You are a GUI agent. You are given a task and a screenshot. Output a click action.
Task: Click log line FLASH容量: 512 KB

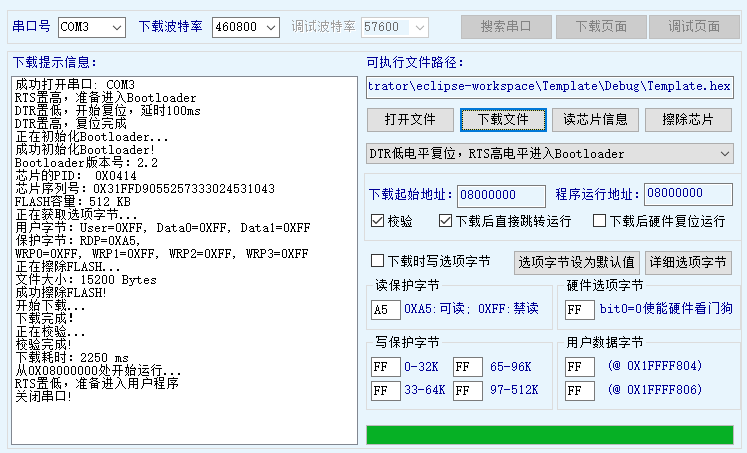tap(73, 202)
